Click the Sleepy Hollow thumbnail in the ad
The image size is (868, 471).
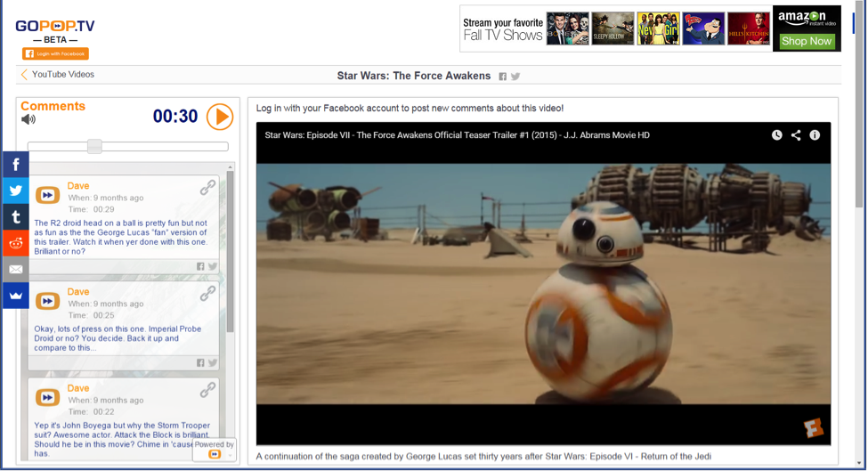coord(612,28)
